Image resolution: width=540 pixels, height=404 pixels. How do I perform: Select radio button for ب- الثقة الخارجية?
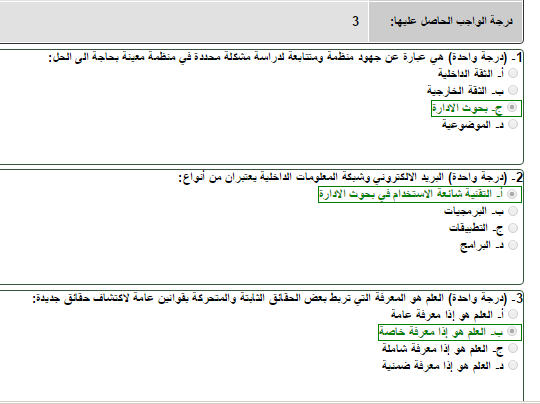[x=513, y=90]
